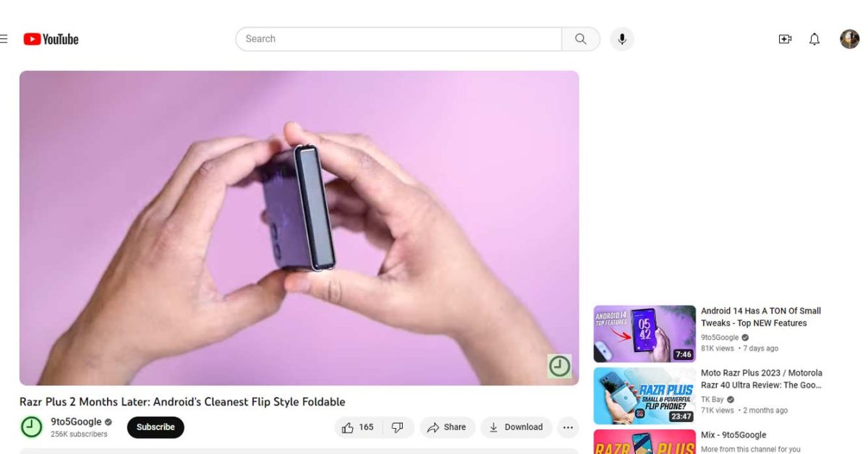868x454 pixels.
Task: Click the YouTube logo
Action: tap(51, 39)
